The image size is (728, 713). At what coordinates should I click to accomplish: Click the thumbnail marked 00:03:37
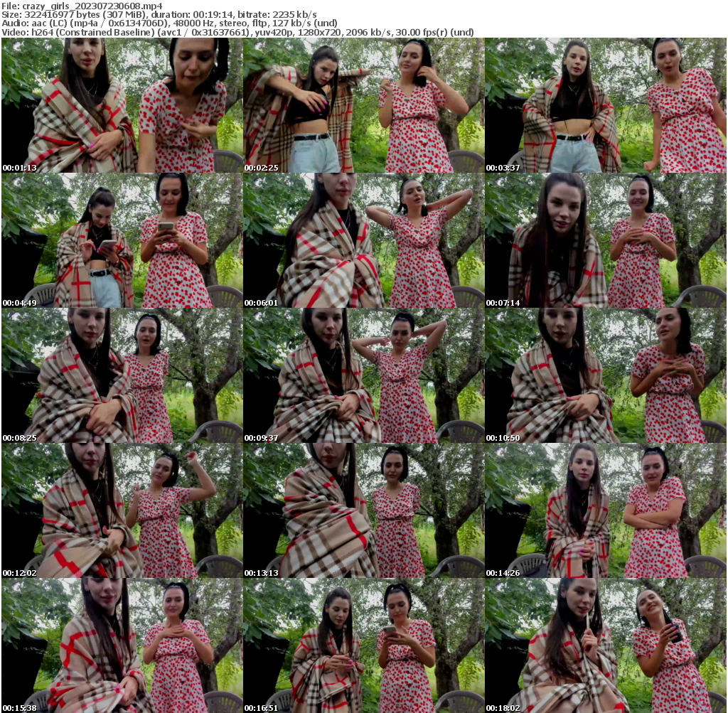pyautogui.click(x=606, y=105)
